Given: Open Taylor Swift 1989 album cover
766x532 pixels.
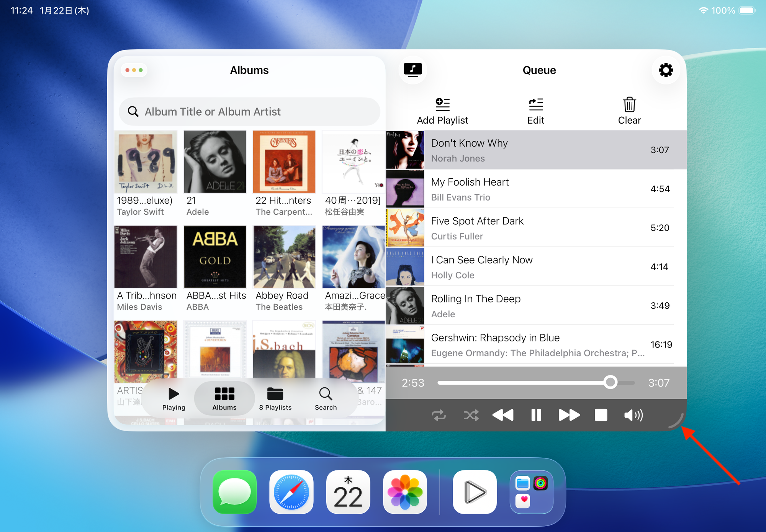Looking at the screenshot, I should (146, 162).
